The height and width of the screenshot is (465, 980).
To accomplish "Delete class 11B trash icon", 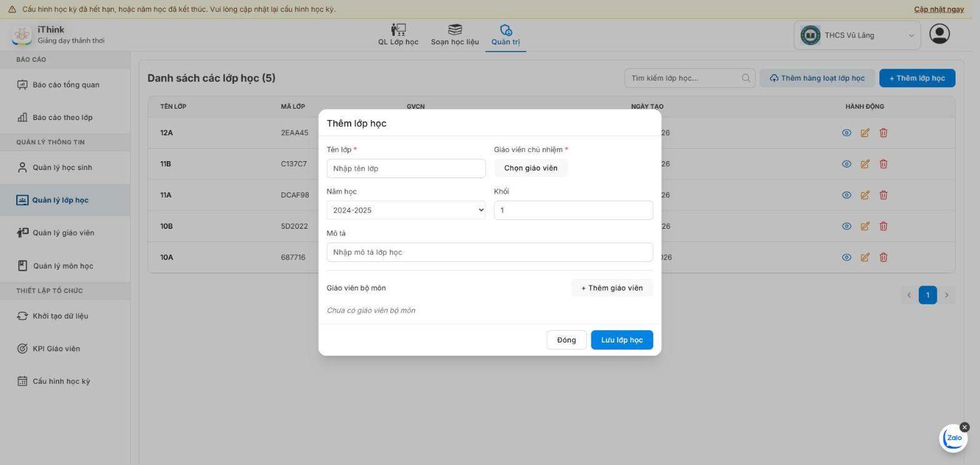I will 884,164.
